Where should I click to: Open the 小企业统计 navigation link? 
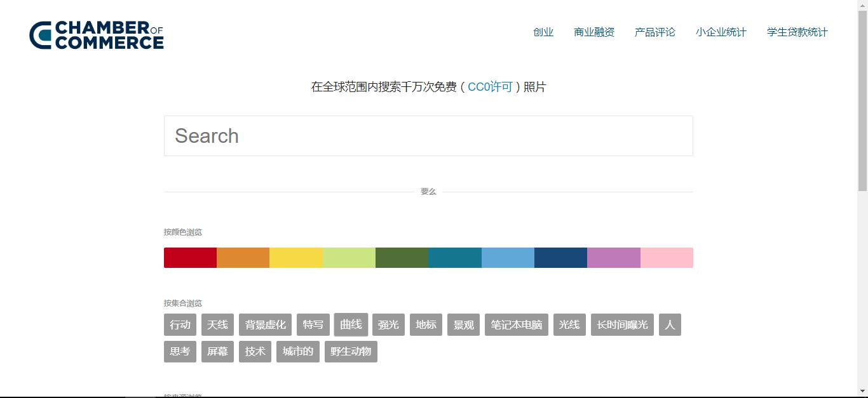pyautogui.click(x=721, y=32)
